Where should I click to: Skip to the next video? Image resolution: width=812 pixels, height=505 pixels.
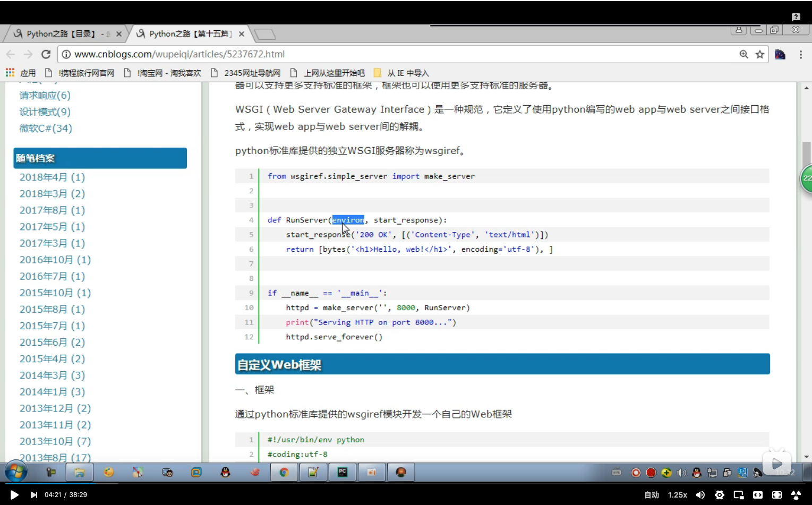(34, 495)
